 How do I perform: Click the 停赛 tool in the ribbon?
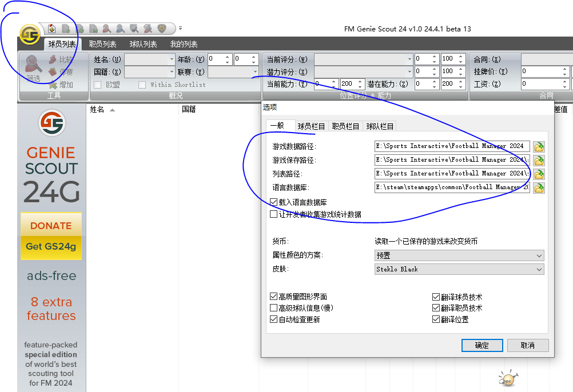click(x=61, y=72)
